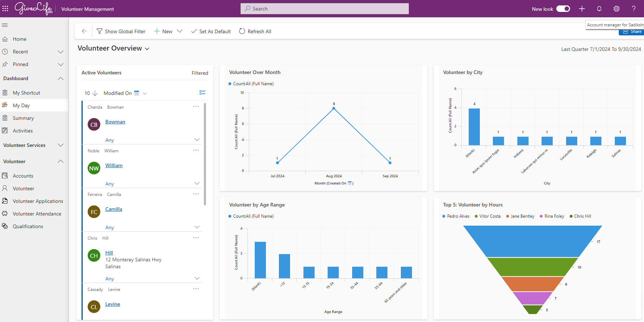Image resolution: width=644 pixels, height=322 pixels.
Task: Click the help question mark icon
Action: (634, 9)
